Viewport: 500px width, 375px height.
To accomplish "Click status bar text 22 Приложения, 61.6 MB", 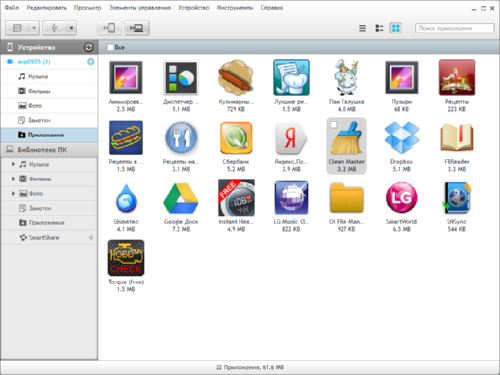I will 250,367.
